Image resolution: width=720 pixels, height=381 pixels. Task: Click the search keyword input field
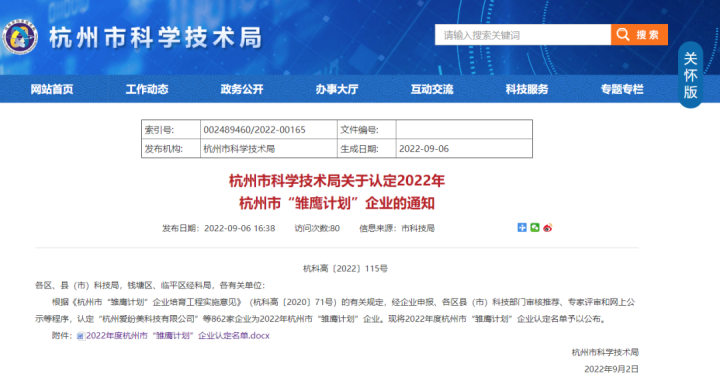click(x=523, y=34)
